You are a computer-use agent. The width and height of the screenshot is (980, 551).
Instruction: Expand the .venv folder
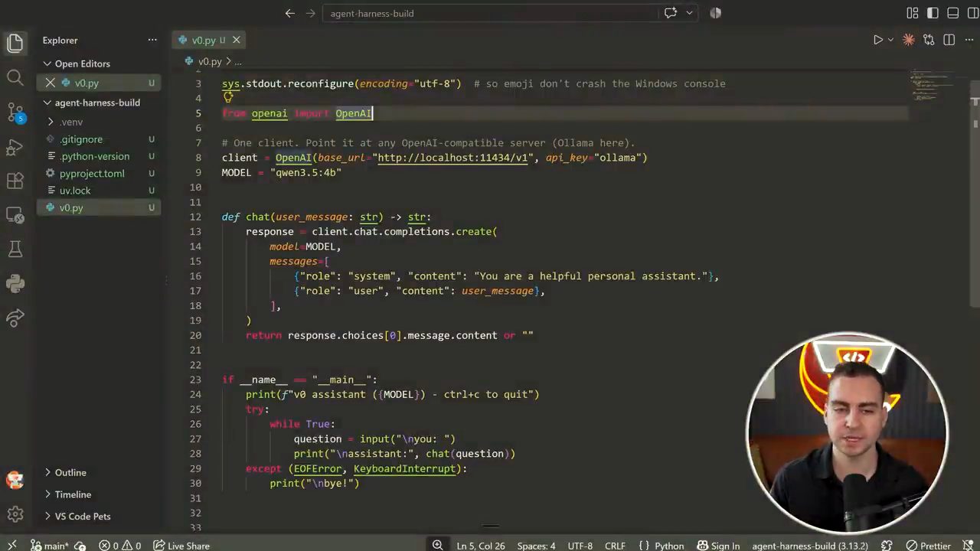[x=71, y=122]
